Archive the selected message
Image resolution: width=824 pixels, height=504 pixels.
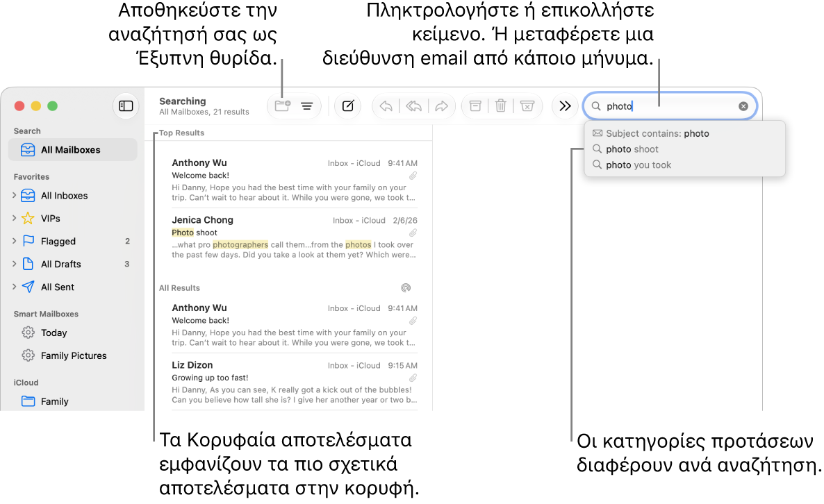pos(475,106)
